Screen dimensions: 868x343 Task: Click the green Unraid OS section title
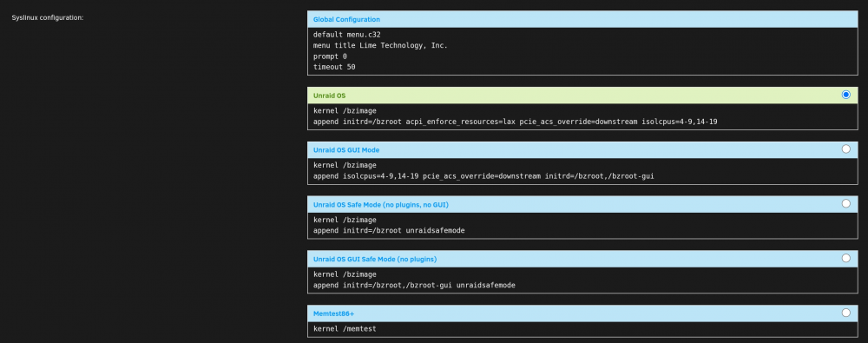pos(329,96)
